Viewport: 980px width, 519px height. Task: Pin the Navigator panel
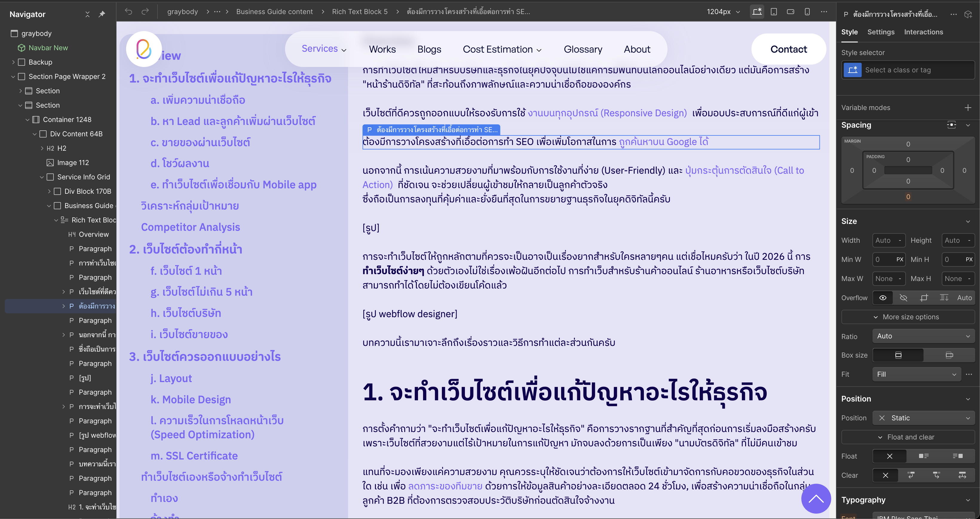pos(102,14)
